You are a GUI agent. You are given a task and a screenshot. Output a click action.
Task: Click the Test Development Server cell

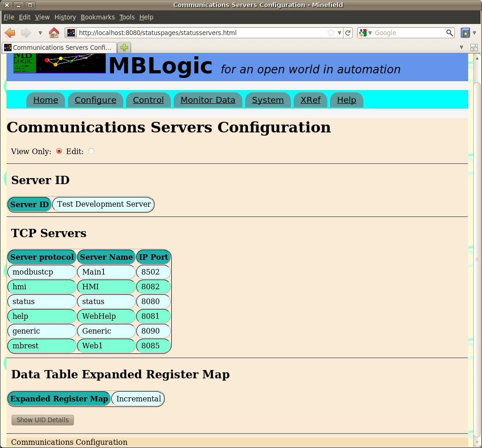103,204
